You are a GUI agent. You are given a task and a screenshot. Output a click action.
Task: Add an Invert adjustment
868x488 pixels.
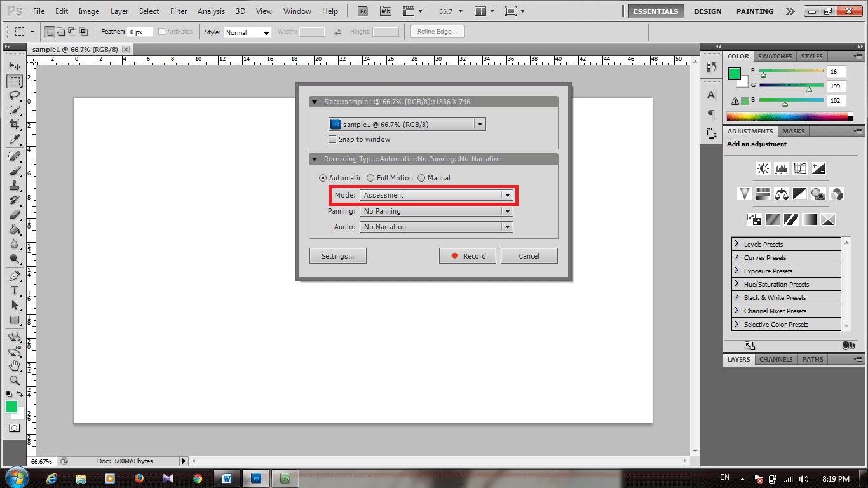754,219
